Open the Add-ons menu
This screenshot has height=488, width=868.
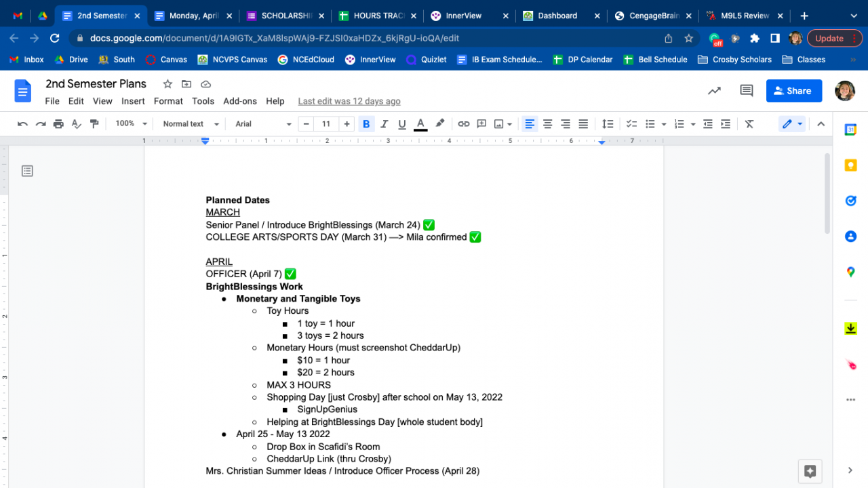(x=240, y=101)
